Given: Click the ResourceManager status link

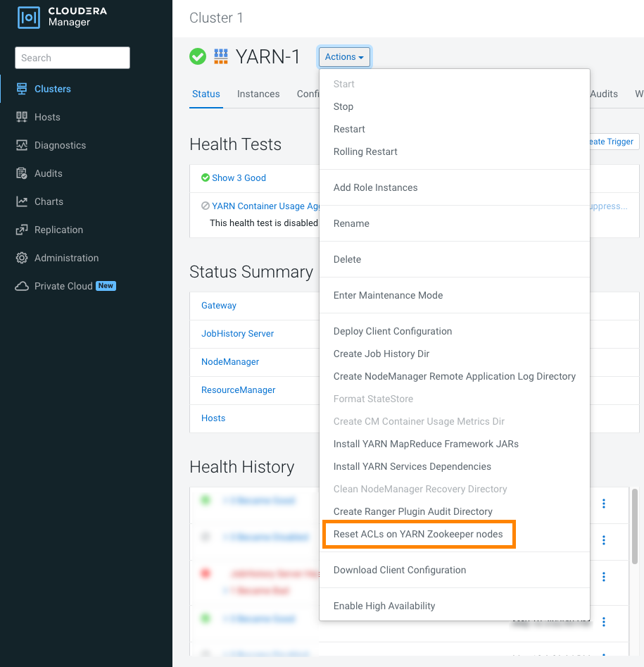Looking at the screenshot, I should point(239,389).
